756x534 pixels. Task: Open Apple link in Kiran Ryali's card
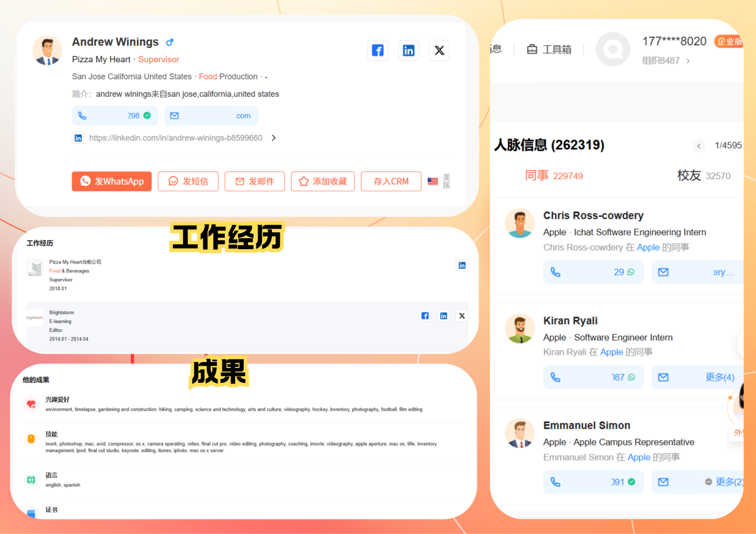[611, 352]
